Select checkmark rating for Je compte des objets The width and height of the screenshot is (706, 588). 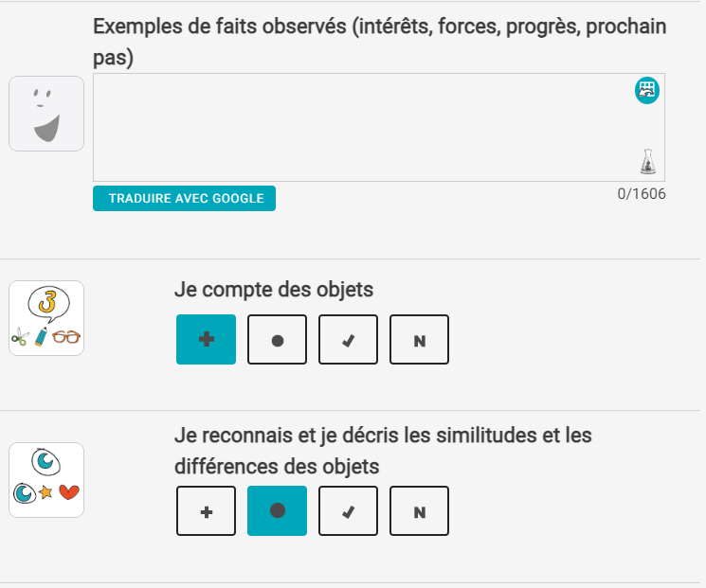tap(348, 339)
